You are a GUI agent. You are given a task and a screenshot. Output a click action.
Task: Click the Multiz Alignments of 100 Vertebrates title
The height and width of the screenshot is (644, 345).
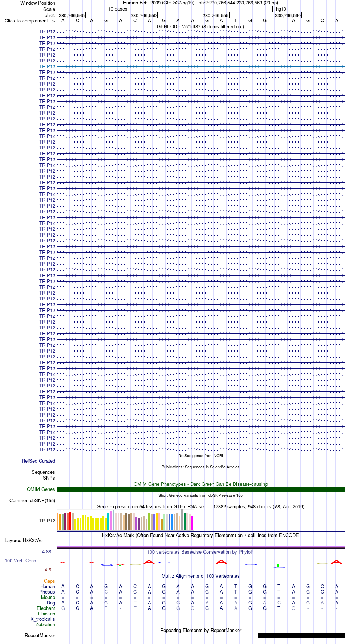tap(200, 576)
